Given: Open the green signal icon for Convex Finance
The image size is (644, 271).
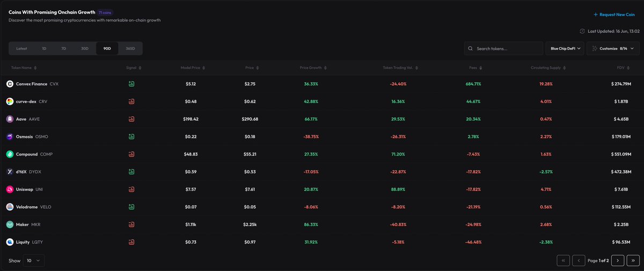Looking at the screenshot, I should (x=131, y=84).
